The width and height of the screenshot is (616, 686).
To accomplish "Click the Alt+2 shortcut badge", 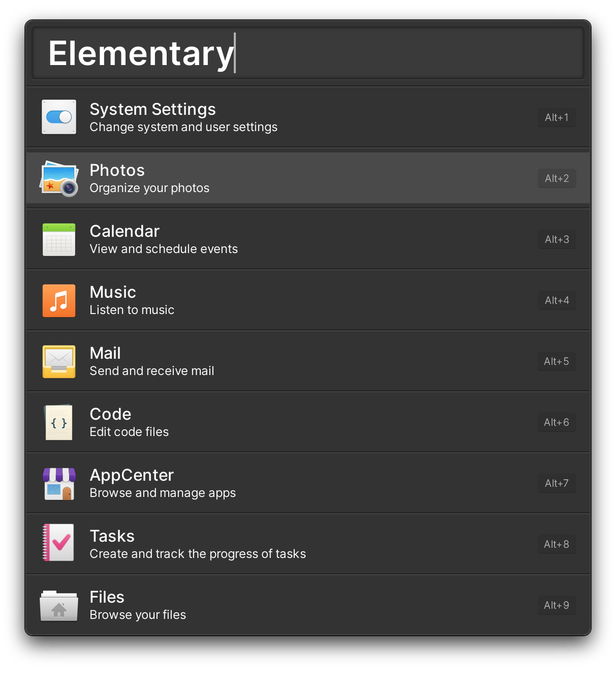I will pyautogui.click(x=557, y=178).
